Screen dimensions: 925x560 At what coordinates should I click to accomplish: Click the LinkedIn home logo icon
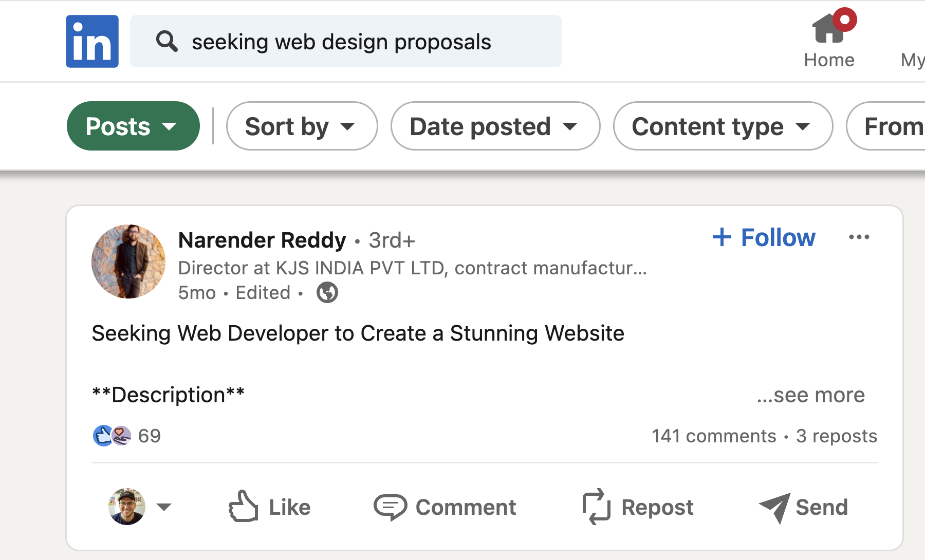click(91, 41)
